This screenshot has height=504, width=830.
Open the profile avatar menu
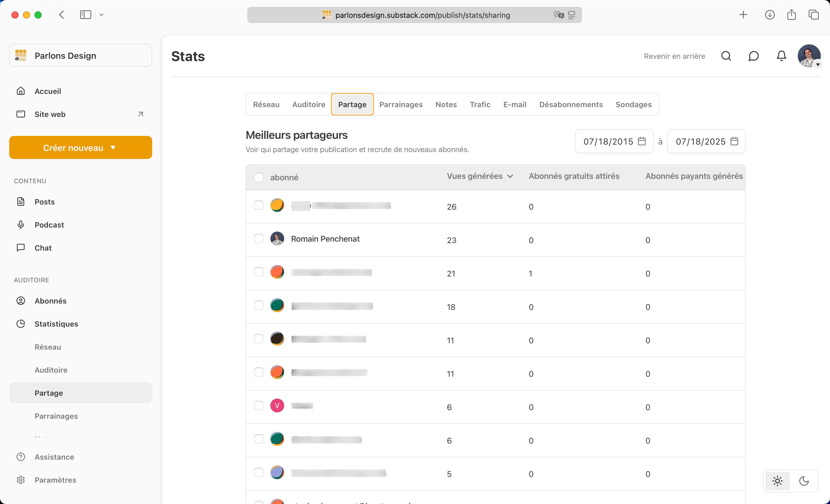pos(809,56)
